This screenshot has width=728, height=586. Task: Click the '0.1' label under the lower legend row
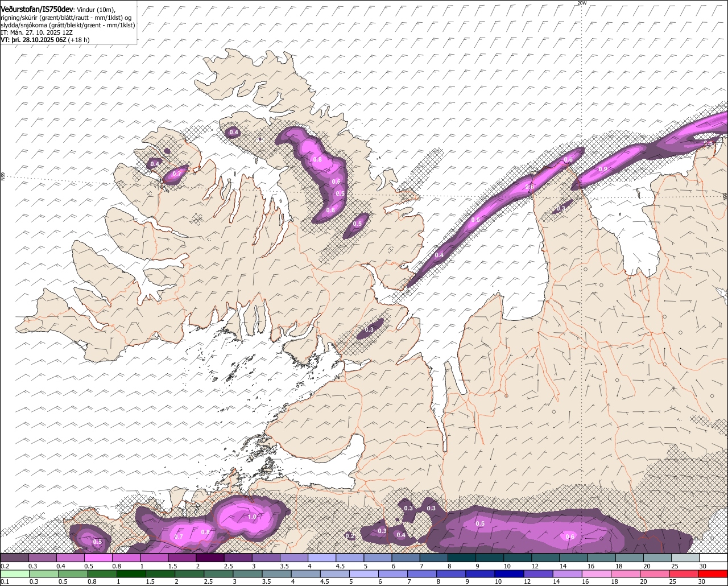(5, 581)
